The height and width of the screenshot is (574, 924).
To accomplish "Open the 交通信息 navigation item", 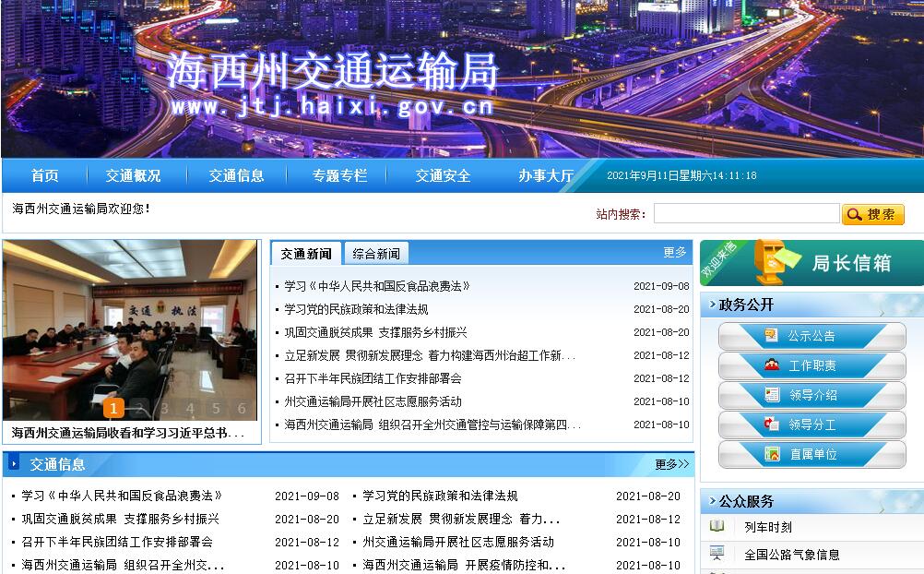I will (x=236, y=175).
